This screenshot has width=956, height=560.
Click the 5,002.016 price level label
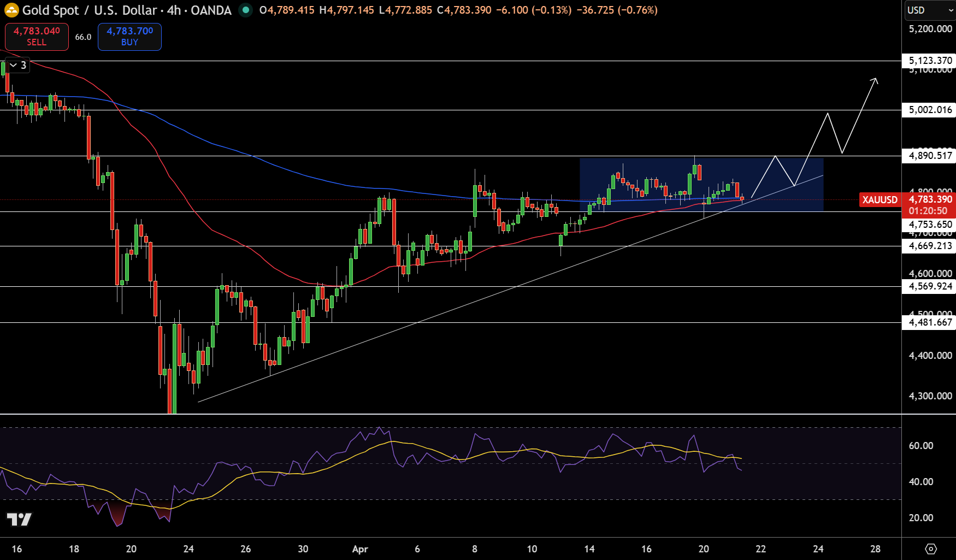[x=930, y=110]
